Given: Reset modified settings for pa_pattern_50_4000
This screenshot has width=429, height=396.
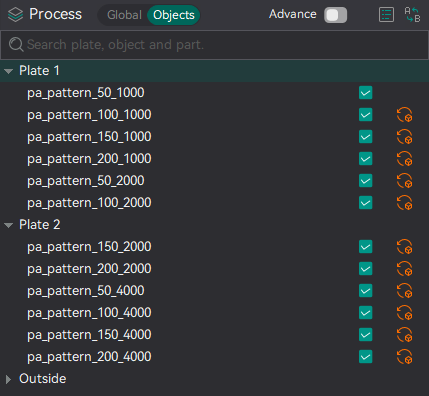Looking at the screenshot, I should pyautogui.click(x=404, y=291).
